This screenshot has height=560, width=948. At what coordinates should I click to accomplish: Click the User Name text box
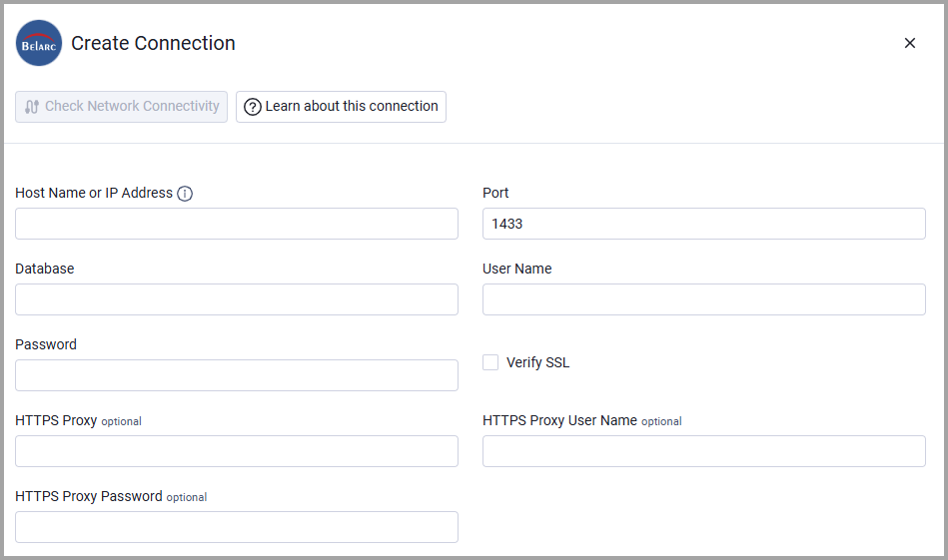pos(703,299)
